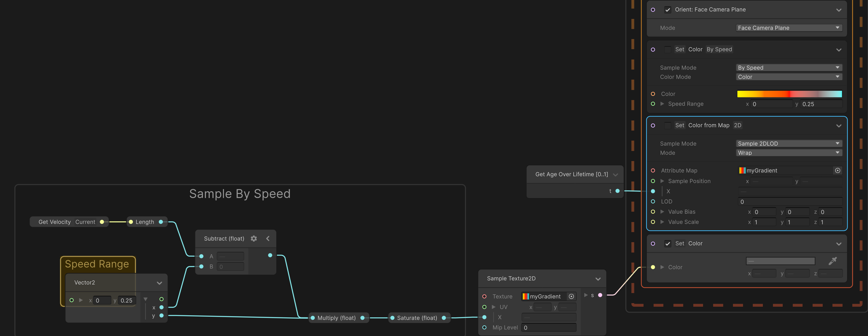Open the Subtract node settings gear

(254, 238)
